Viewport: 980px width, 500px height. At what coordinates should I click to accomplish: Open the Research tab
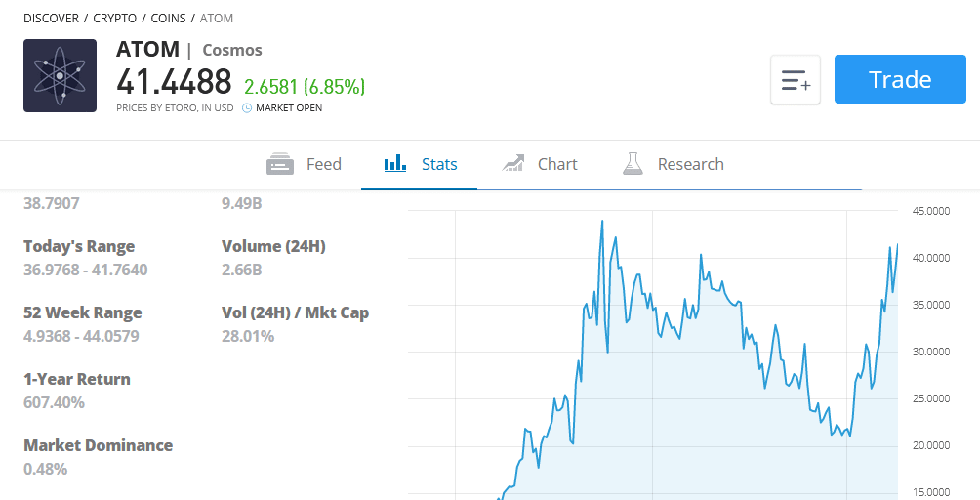click(x=674, y=164)
